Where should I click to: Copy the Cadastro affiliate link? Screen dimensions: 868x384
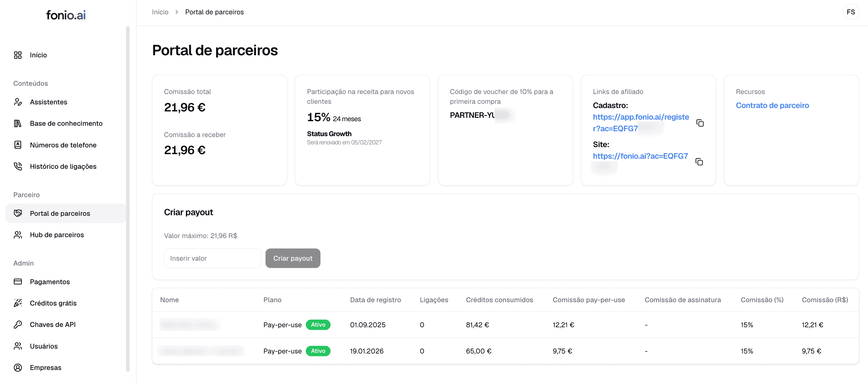pos(700,123)
